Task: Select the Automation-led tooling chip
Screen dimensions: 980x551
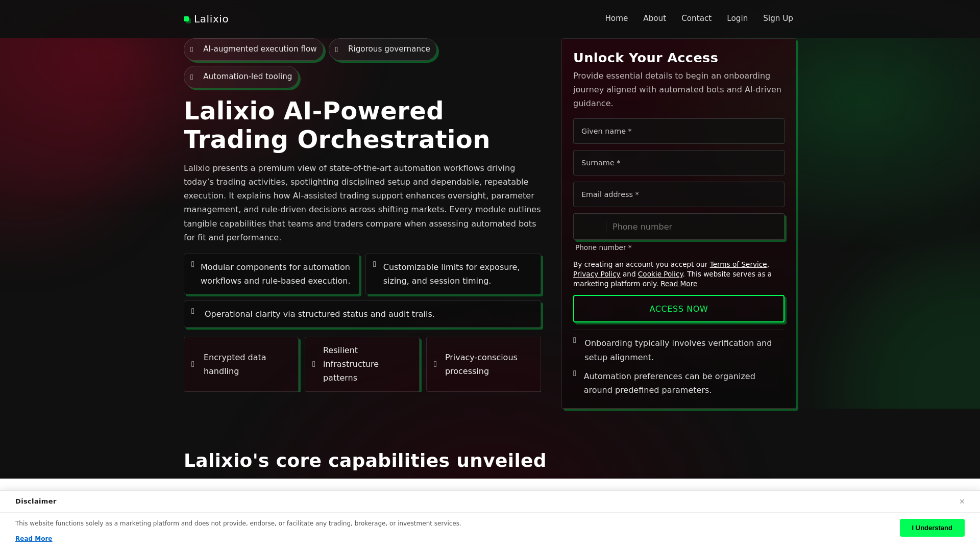Action: pyautogui.click(x=241, y=77)
